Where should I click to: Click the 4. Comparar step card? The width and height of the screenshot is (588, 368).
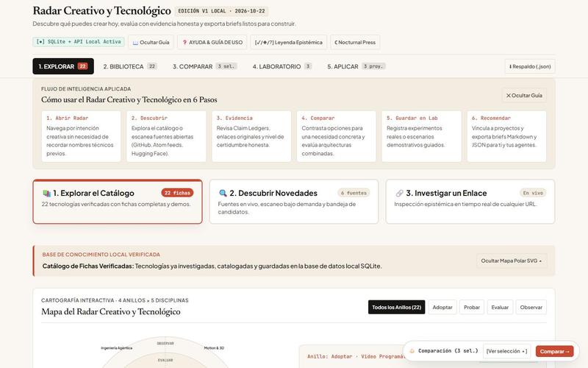point(337,136)
